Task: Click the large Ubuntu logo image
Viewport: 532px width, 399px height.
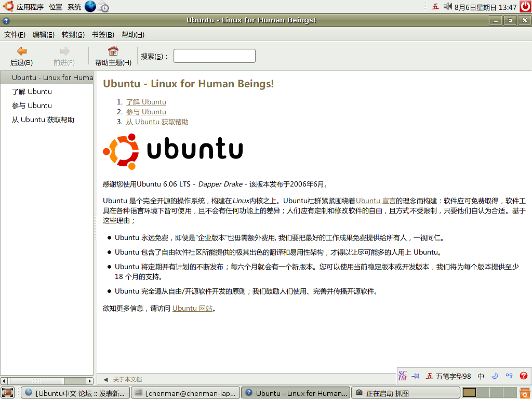Action: coord(172,151)
